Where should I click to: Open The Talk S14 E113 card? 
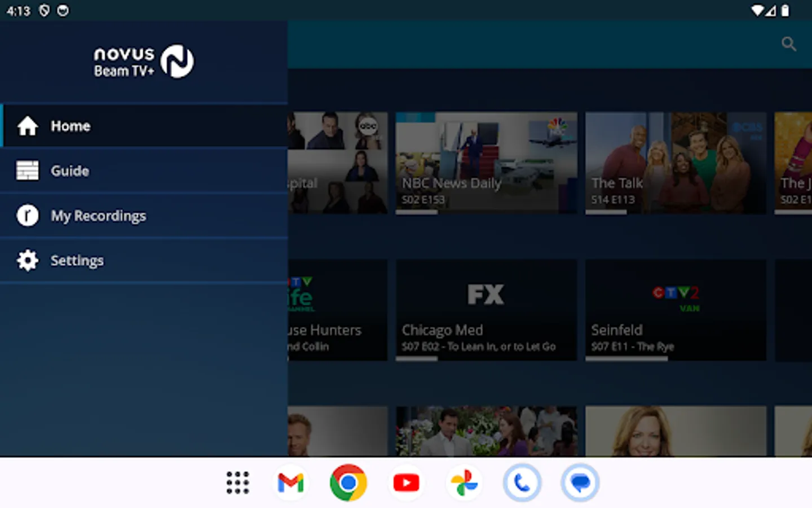676,163
